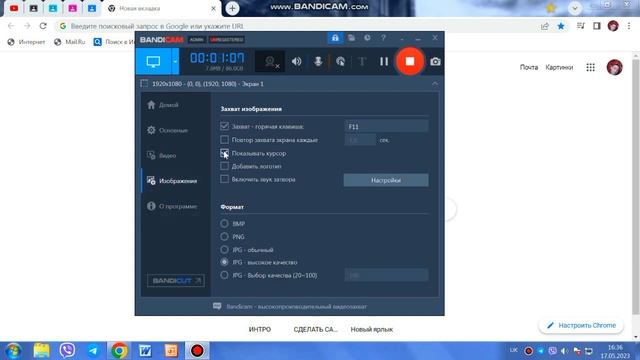Open Viber from the taskbar
This screenshot has width=640, height=360.
pyautogui.click(x=67, y=350)
